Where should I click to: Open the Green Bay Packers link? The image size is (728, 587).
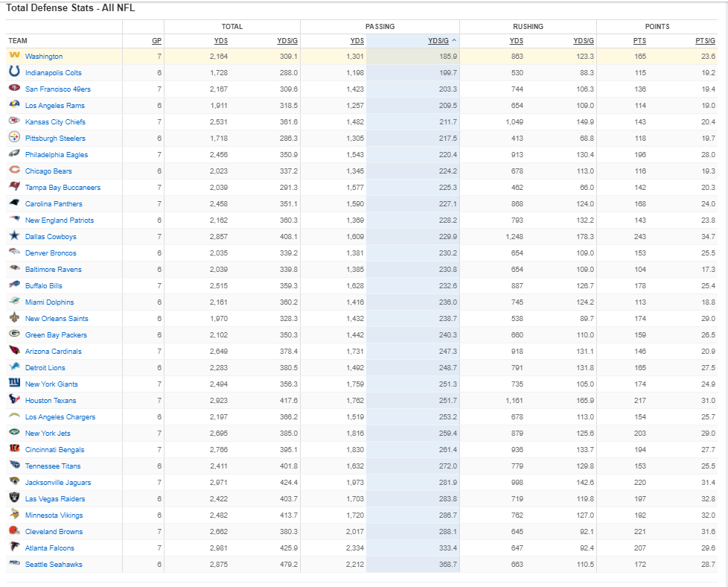click(x=56, y=334)
